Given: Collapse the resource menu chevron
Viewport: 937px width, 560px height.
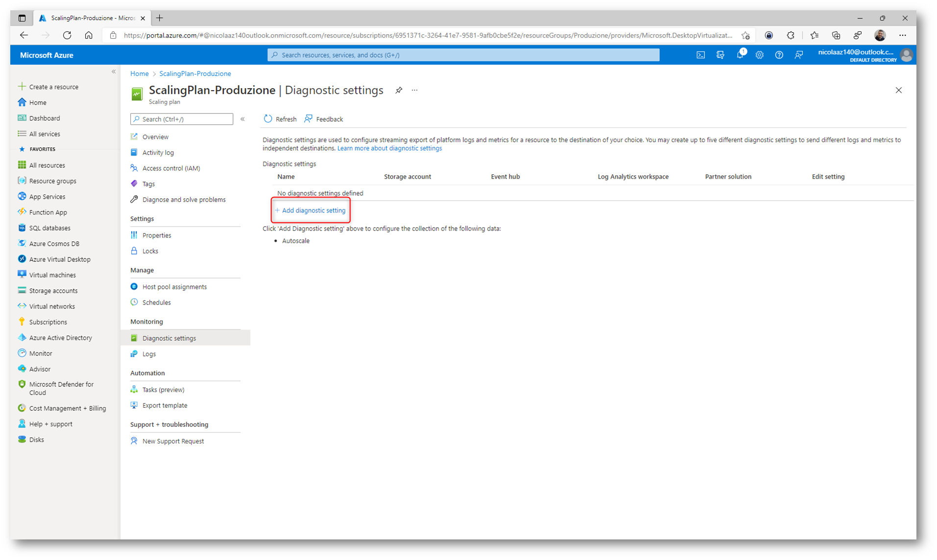Looking at the screenshot, I should point(242,119).
